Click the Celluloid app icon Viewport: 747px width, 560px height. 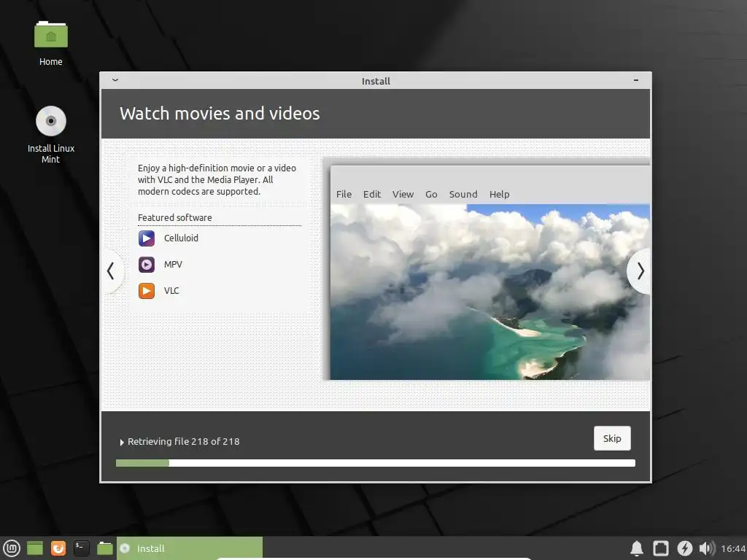pyautogui.click(x=147, y=238)
